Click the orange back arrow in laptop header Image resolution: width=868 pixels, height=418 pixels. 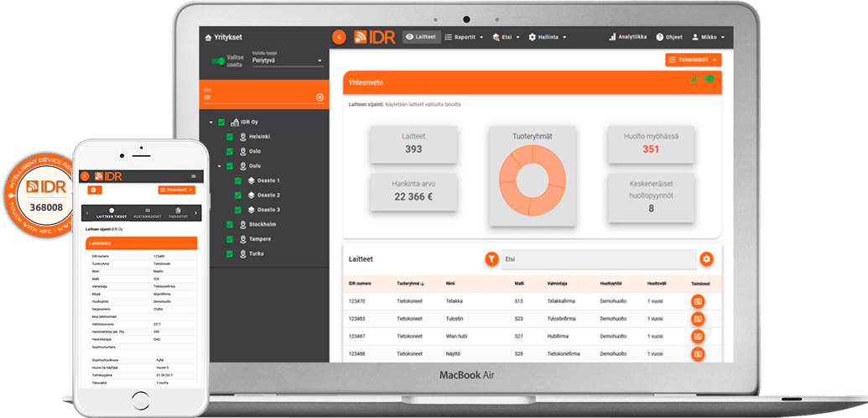pos(340,37)
